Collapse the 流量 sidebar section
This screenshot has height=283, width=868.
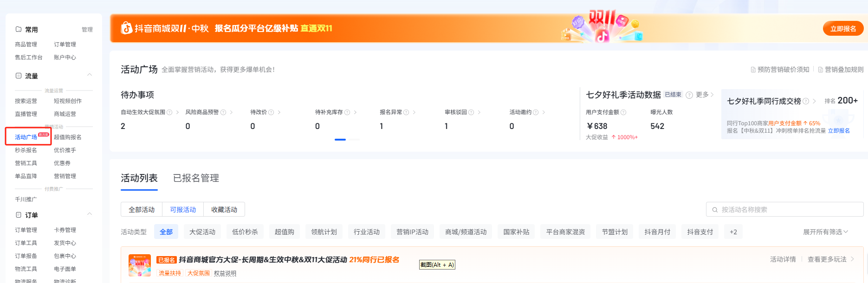90,75
